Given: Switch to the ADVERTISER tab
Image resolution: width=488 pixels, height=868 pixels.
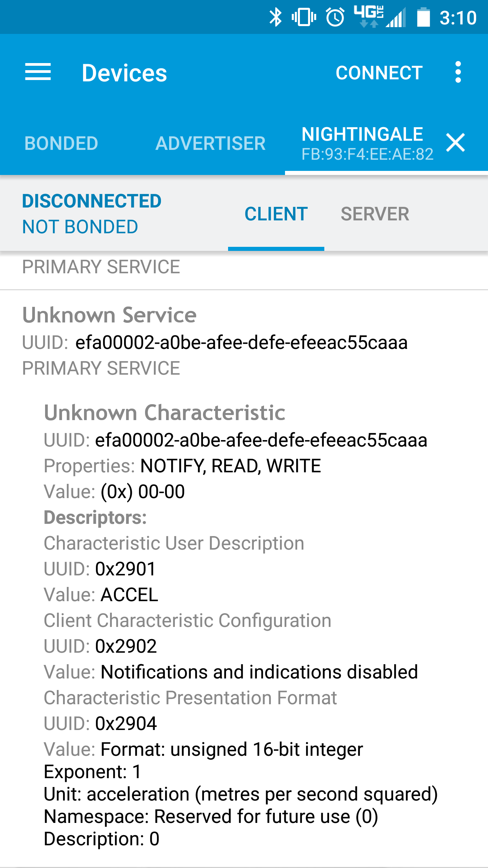Looking at the screenshot, I should coord(210,143).
